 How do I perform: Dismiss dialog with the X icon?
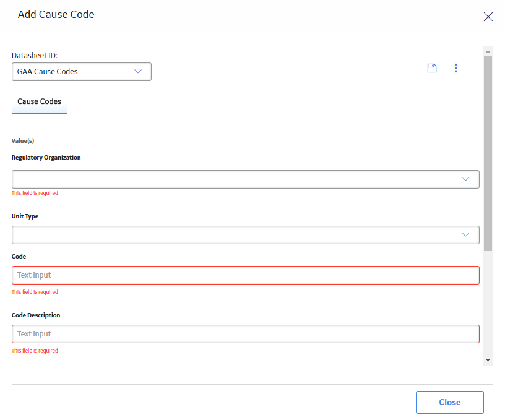click(x=488, y=17)
